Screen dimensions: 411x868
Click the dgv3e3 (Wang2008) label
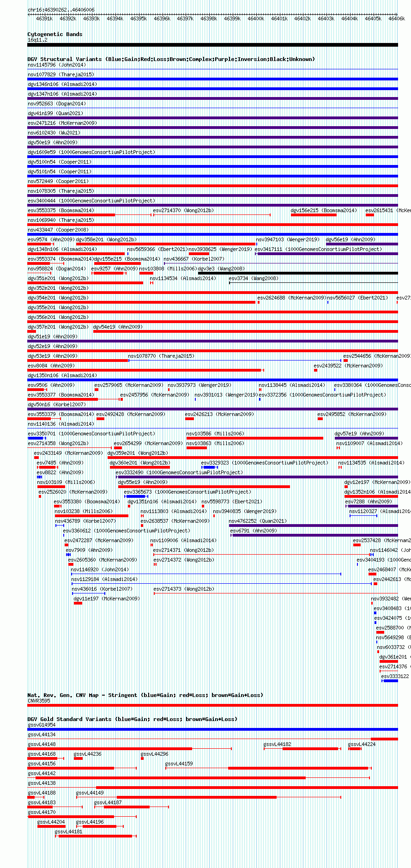[x=221, y=269]
